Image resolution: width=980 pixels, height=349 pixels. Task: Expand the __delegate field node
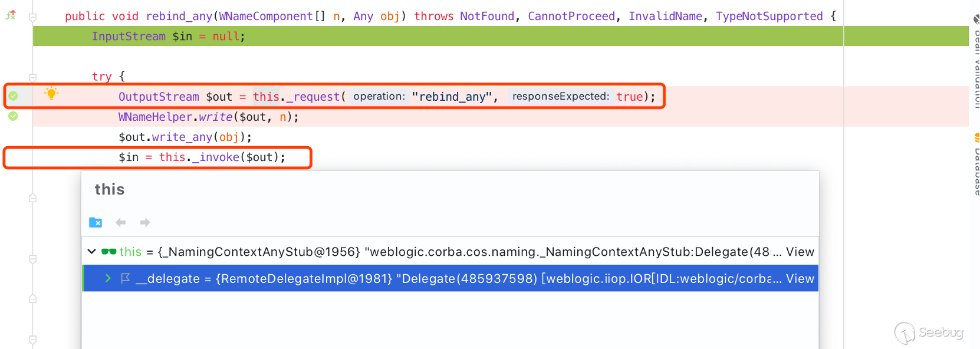point(108,278)
